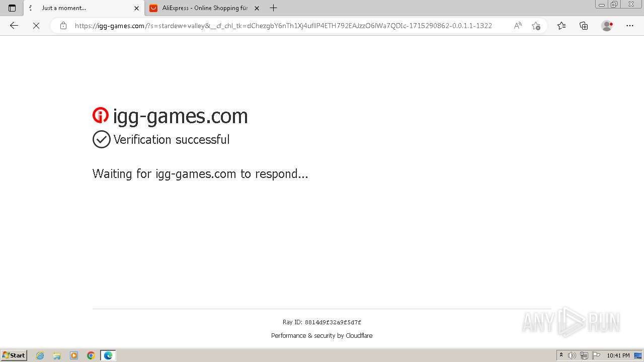The height and width of the screenshot is (362, 644).
Task: Open the Read aloud icon
Action: tap(518, 26)
